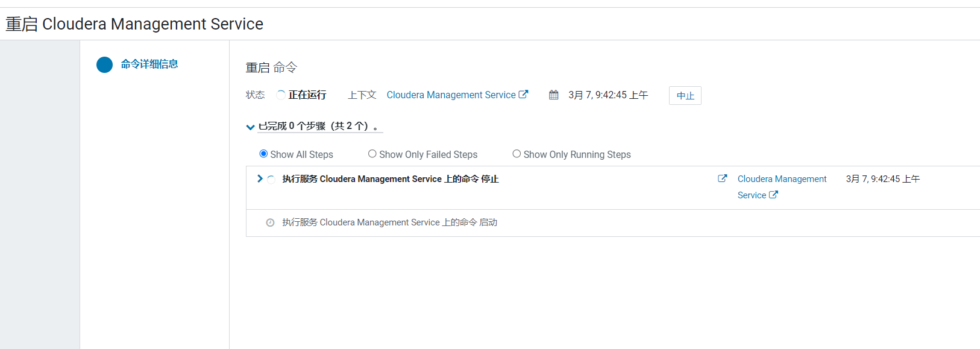980x349 pixels.
Task: Click the step timestamp 3月 7, 9:42:45 上午
Action: [883, 179]
